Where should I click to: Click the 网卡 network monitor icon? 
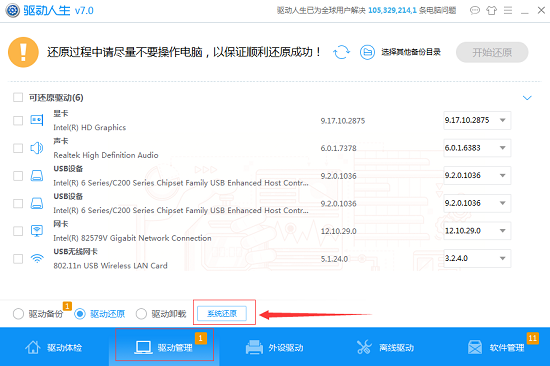(37, 231)
